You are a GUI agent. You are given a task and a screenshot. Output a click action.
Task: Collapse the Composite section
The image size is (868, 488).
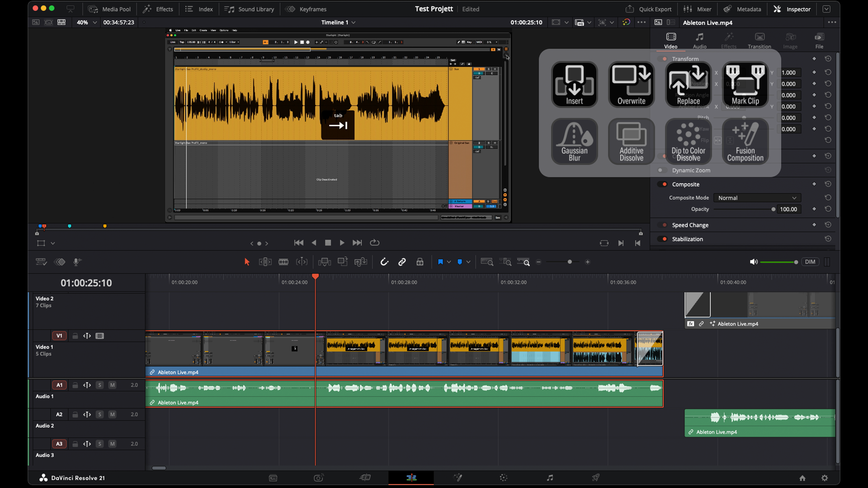pyautogui.click(x=685, y=184)
